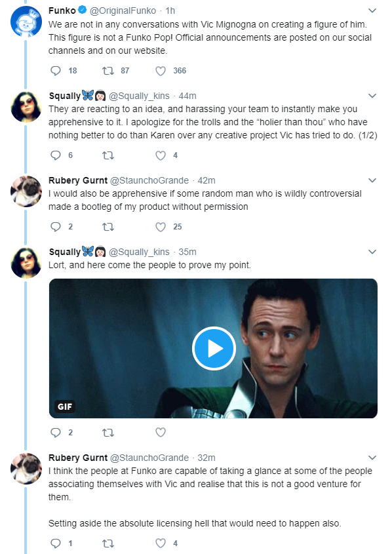Reply to Rubery Gurnt's bootleg tweet

[56, 226]
